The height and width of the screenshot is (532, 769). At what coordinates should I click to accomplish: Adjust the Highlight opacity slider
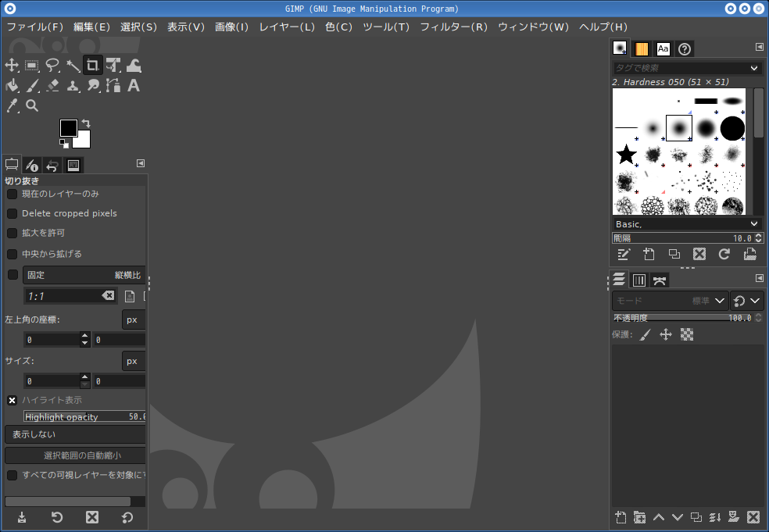[x=84, y=417]
